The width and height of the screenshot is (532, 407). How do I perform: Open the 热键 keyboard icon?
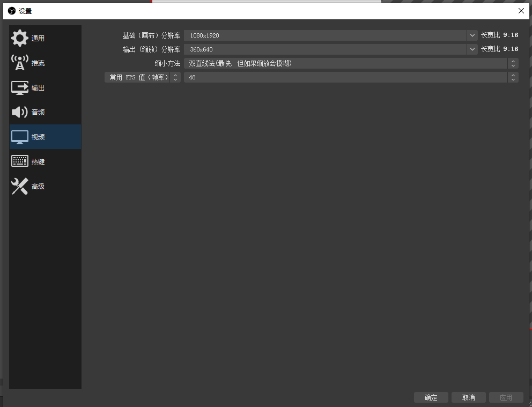(20, 161)
